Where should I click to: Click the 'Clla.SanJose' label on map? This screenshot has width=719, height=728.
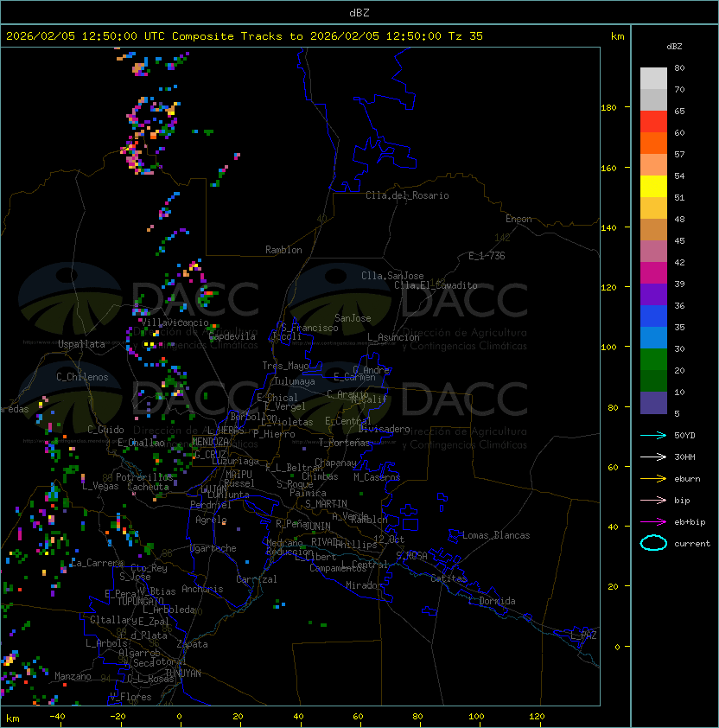392,276
